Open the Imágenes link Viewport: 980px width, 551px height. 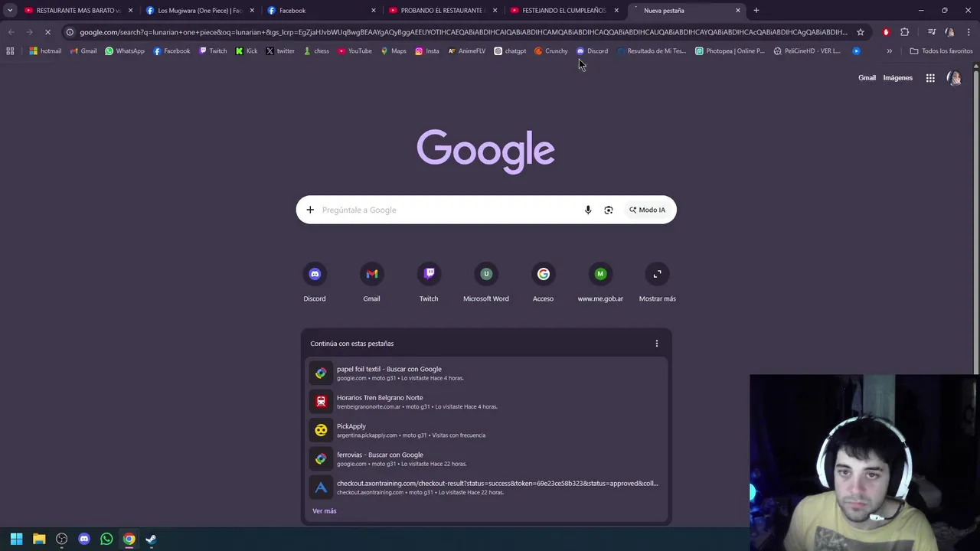897,78
